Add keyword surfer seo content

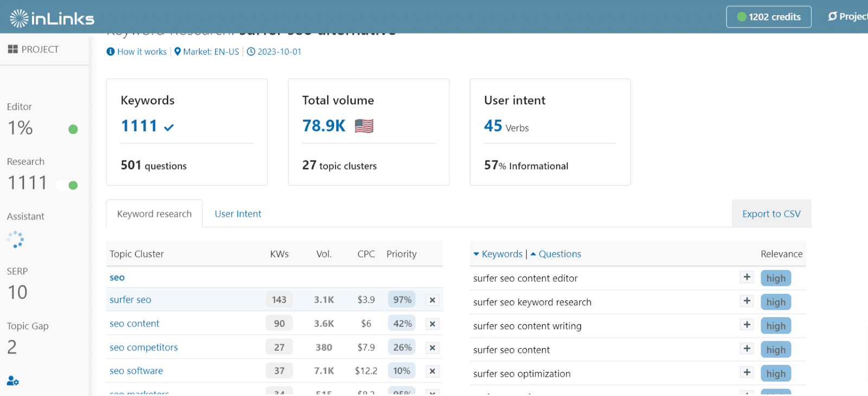747,349
